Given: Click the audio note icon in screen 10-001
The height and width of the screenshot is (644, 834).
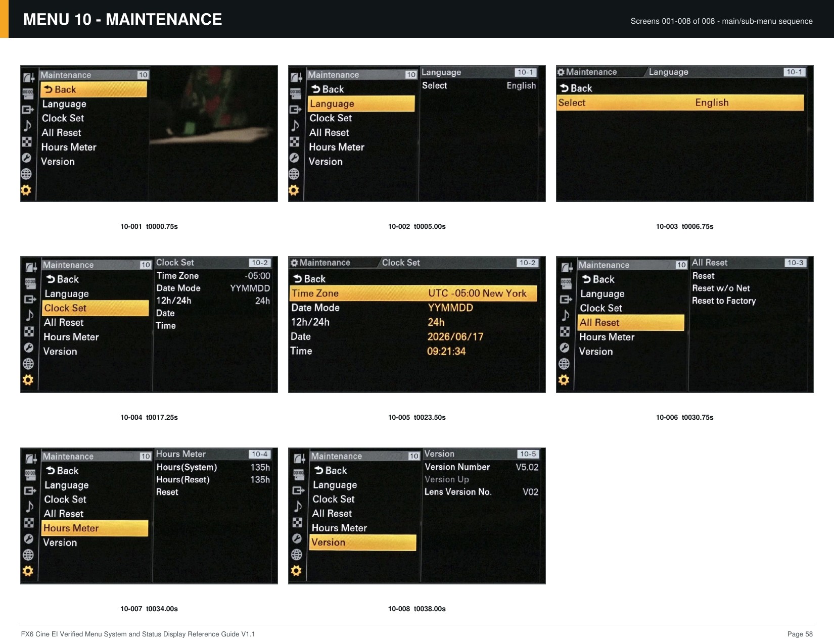Looking at the screenshot, I should pyautogui.click(x=27, y=125).
